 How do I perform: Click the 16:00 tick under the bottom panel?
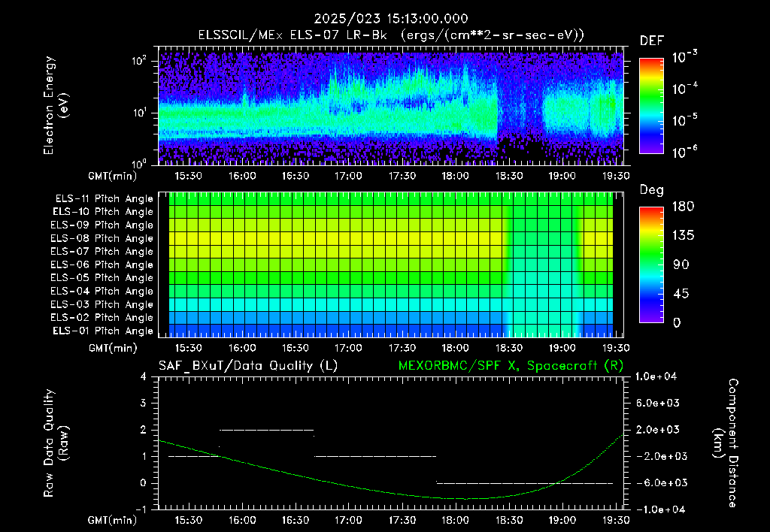[x=242, y=520]
